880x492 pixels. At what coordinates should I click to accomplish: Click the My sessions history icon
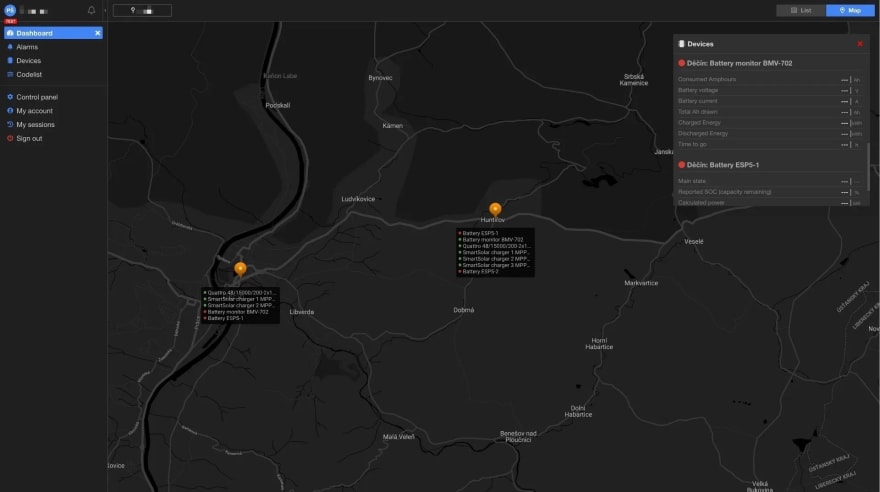[10, 125]
